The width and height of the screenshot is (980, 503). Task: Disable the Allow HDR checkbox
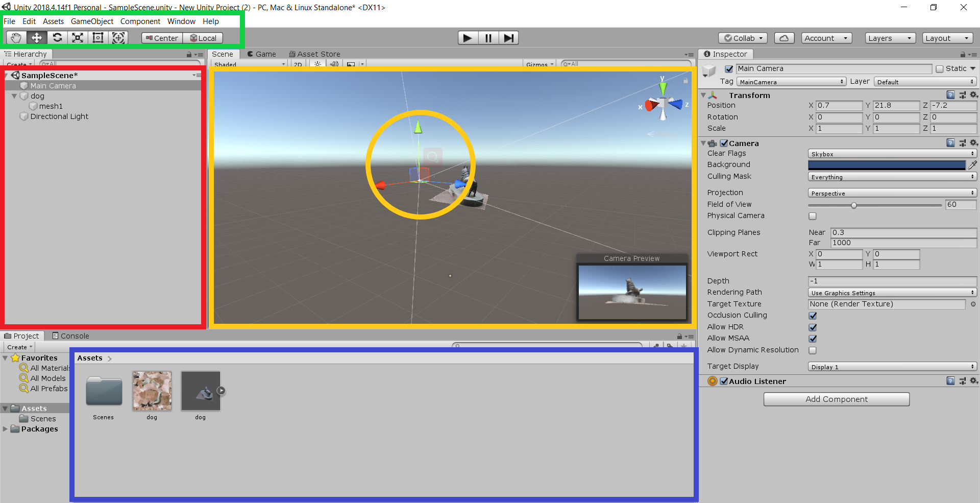pyautogui.click(x=813, y=327)
